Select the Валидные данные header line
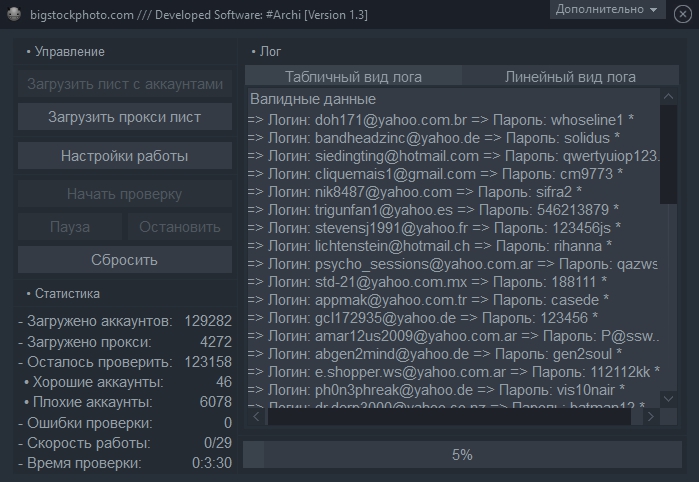Viewport: 699px width, 482px height. [x=313, y=99]
